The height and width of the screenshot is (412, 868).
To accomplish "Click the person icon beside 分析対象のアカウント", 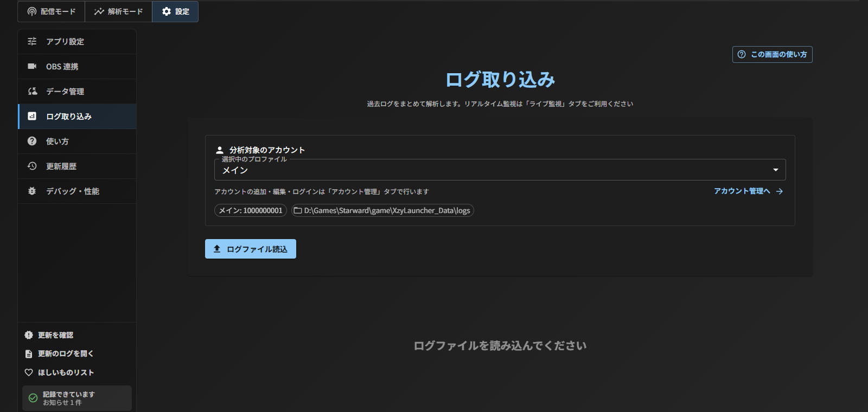I will point(220,150).
